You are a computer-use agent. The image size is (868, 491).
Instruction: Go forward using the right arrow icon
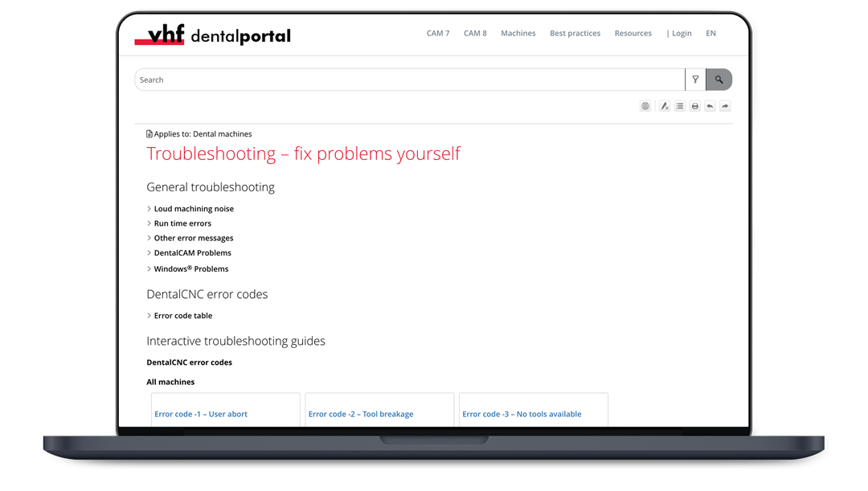[725, 106]
